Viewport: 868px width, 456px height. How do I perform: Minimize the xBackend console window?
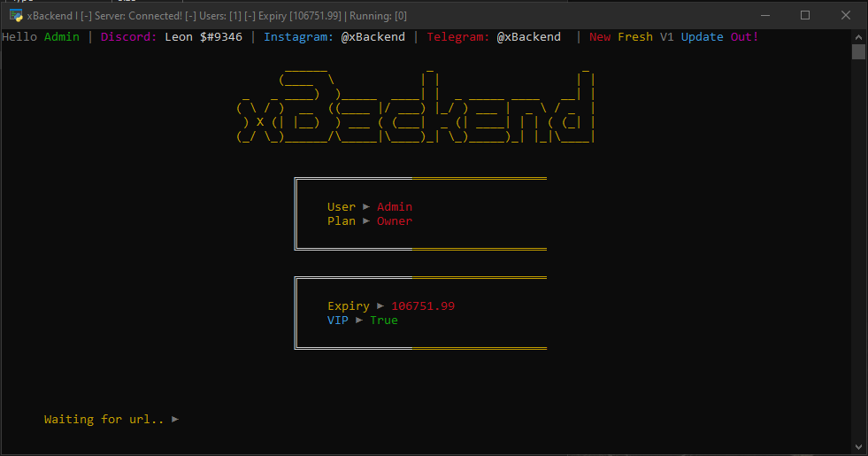(x=765, y=16)
